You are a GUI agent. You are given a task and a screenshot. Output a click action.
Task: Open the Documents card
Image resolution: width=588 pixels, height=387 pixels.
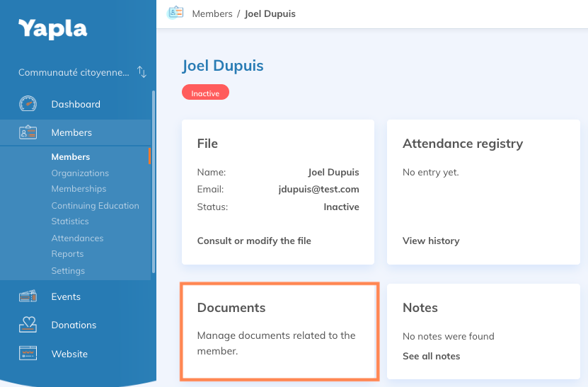coord(279,331)
